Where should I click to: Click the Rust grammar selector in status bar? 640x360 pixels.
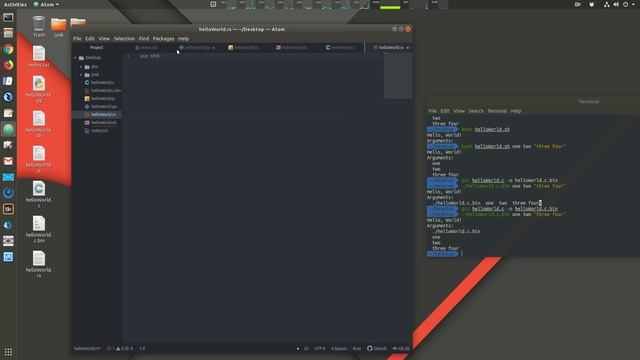(357, 349)
